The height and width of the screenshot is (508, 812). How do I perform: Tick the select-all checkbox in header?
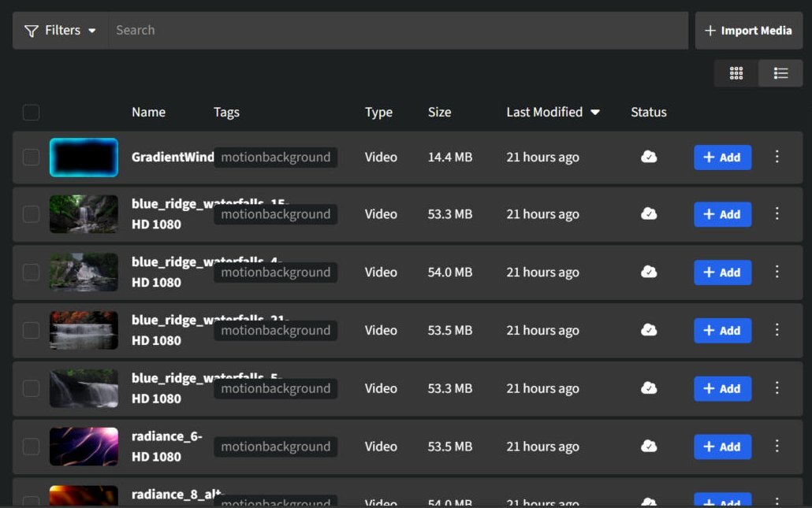(x=31, y=113)
